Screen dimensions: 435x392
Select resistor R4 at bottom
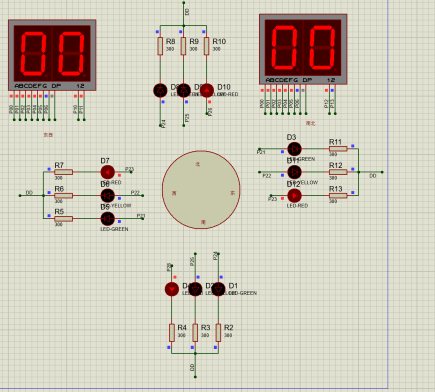tap(172, 332)
